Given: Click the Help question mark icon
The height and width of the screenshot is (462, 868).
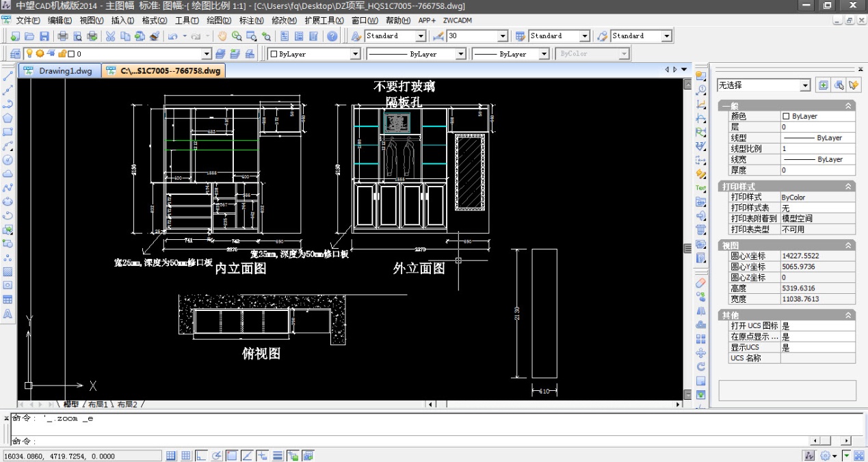Looking at the screenshot, I should [x=332, y=36].
